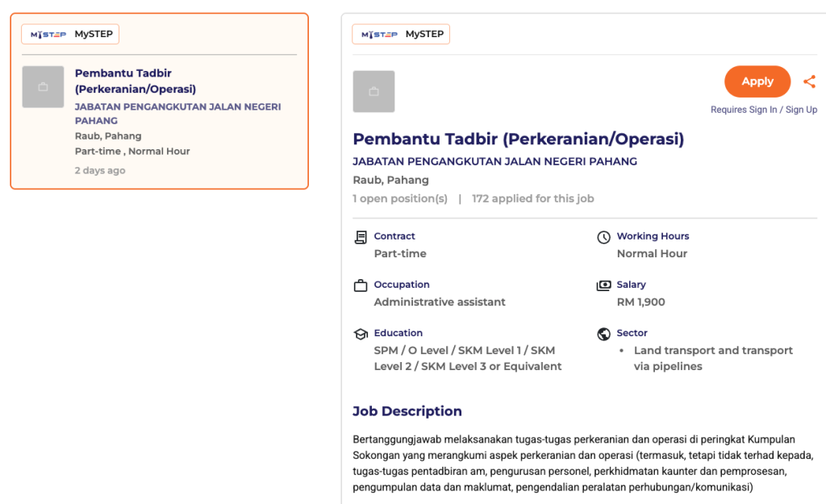Click the Education graduation cap icon
This screenshot has height=504, width=826.
tap(361, 334)
